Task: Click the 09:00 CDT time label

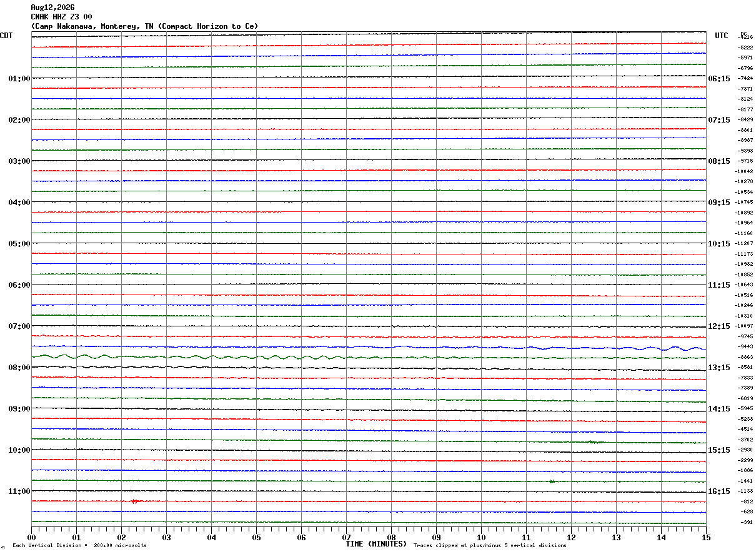Action: (19, 409)
